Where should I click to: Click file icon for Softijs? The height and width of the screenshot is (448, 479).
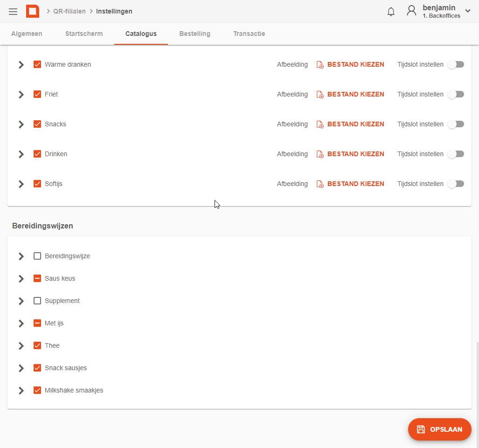pyautogui.click(x=320, y=184)
